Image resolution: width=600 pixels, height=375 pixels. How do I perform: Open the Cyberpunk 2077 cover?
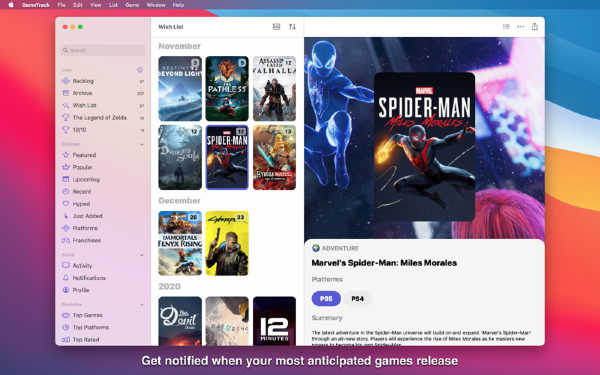227,243
